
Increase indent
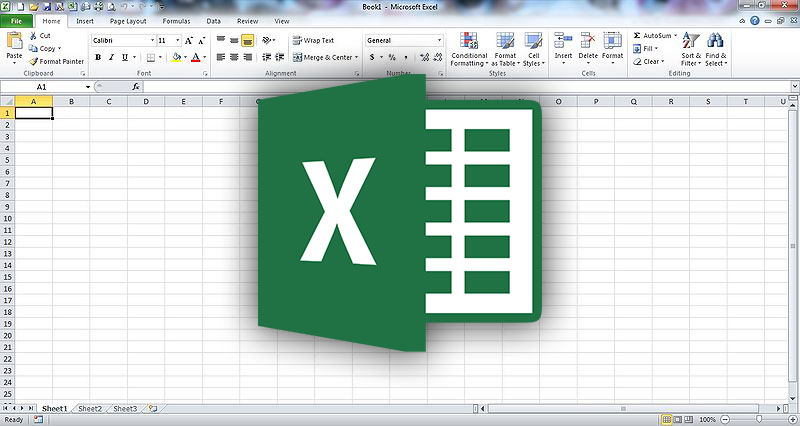pyautogui.click(x=280, y=57)
